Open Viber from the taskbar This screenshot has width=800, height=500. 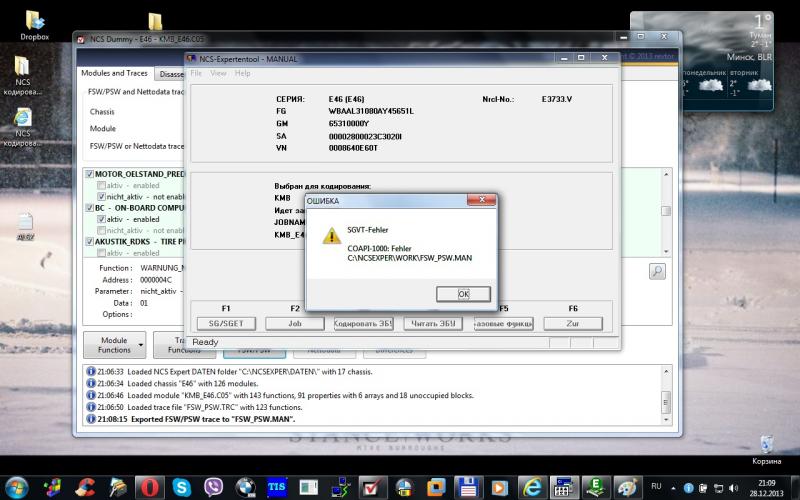click(x=213, y=487)
